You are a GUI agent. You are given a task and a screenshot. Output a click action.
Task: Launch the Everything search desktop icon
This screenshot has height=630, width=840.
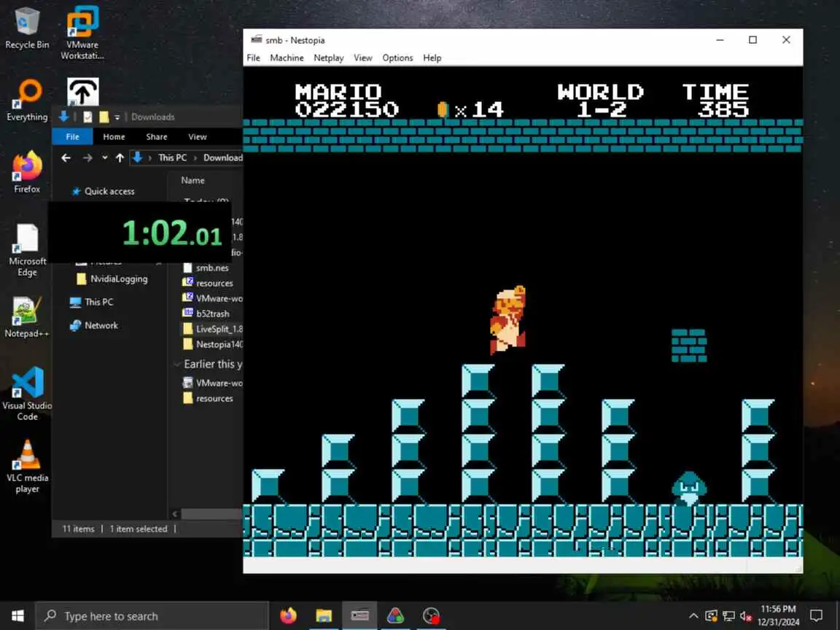click(x=27, y=100)
